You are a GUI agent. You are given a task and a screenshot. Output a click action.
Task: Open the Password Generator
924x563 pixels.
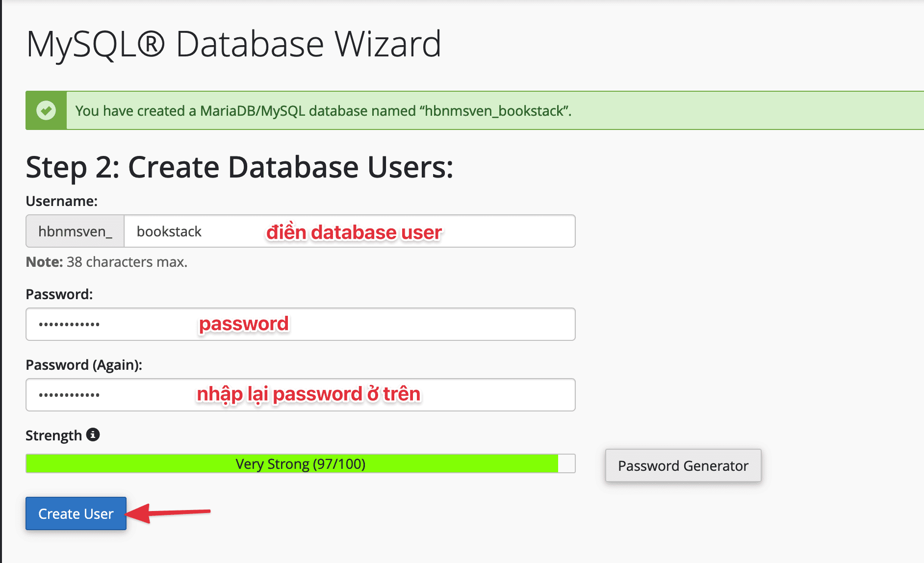(683, 465)
